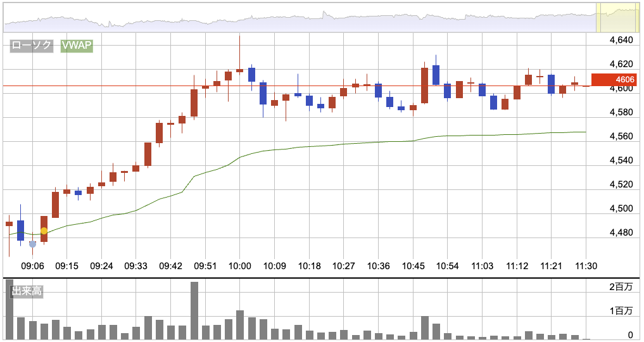This screenshot has height=342, width=644.
Task: Click the tallest candle wick peaking at 10:00
Action: [x=239, y=51]
